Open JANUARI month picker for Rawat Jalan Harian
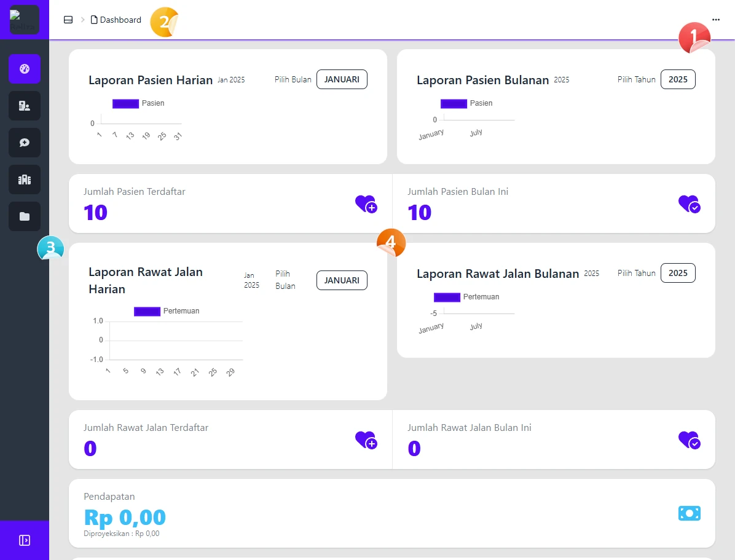This screenshot has width=735, height=560. point(342,280)
